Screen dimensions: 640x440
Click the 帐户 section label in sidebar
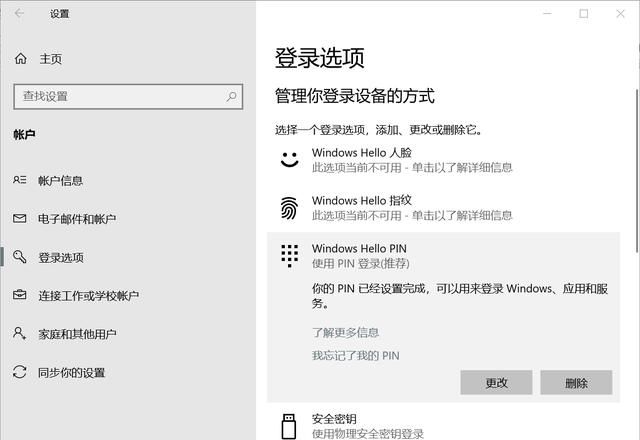coord(24,135)
